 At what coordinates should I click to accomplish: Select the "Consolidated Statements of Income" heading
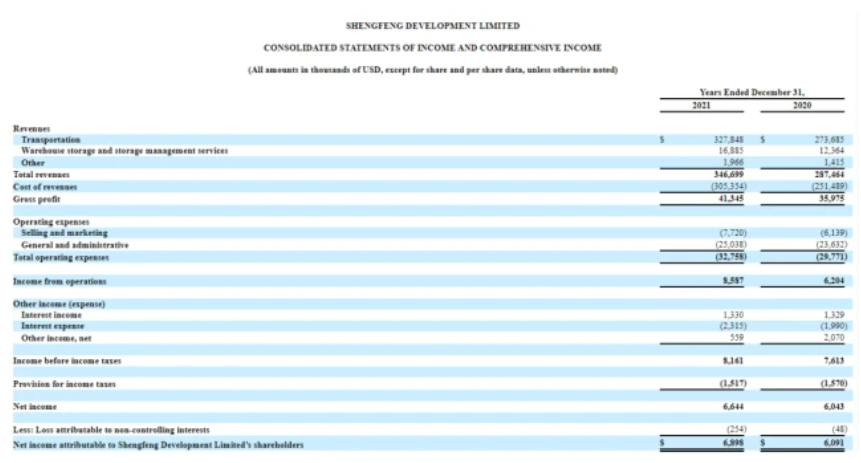pyautogui.click(x=433, y=48)
